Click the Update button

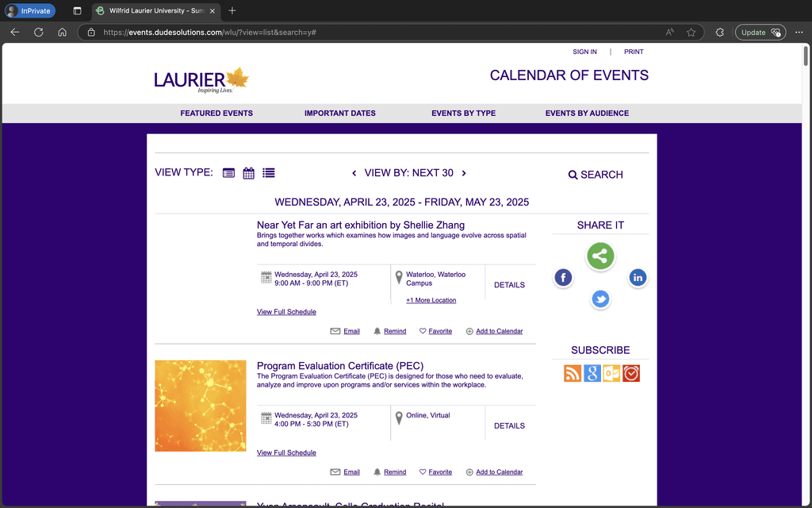click(760, 32)
